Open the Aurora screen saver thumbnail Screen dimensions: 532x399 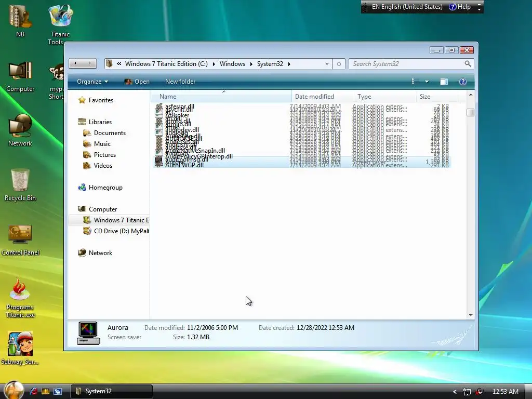coord(88,333)
